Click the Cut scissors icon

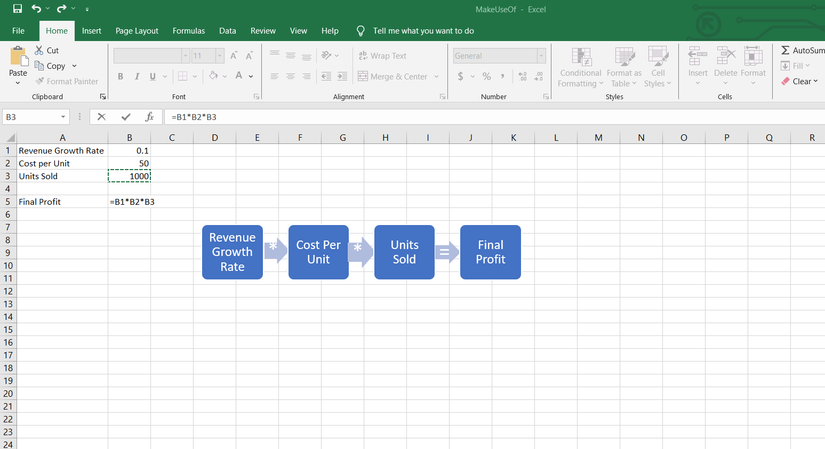pyautogui.click(x=39, y=50)
